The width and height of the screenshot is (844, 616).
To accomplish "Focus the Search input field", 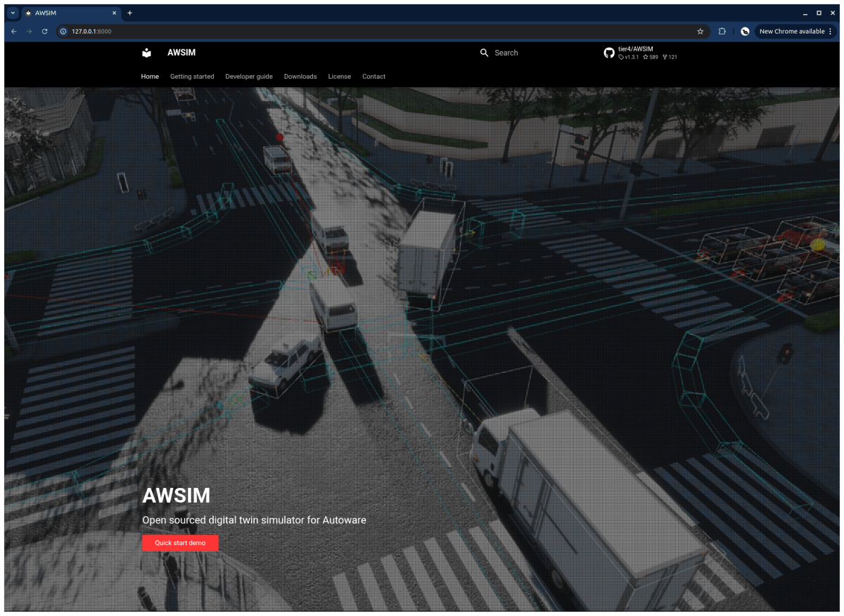I will (x=535, y=53).
